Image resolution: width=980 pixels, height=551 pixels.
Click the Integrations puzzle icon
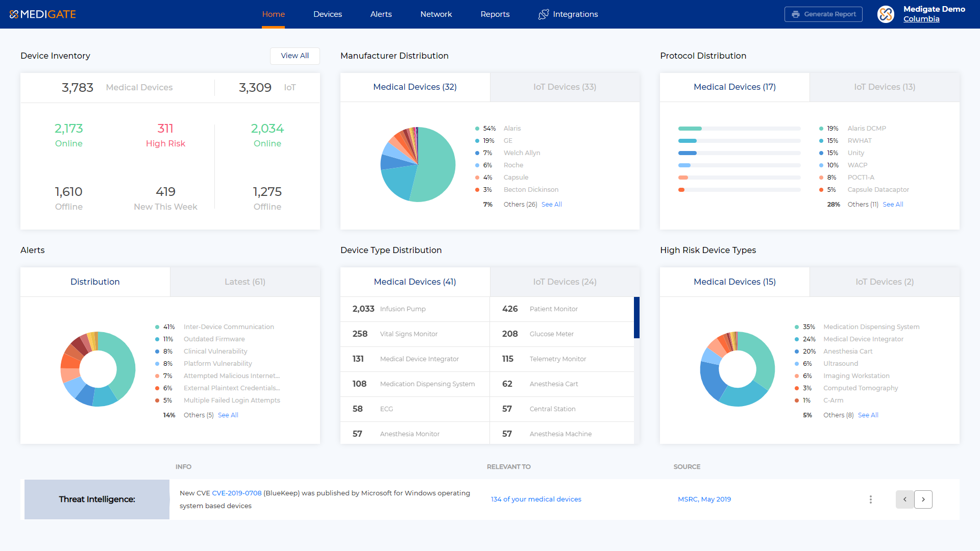[x=544, y=14]
